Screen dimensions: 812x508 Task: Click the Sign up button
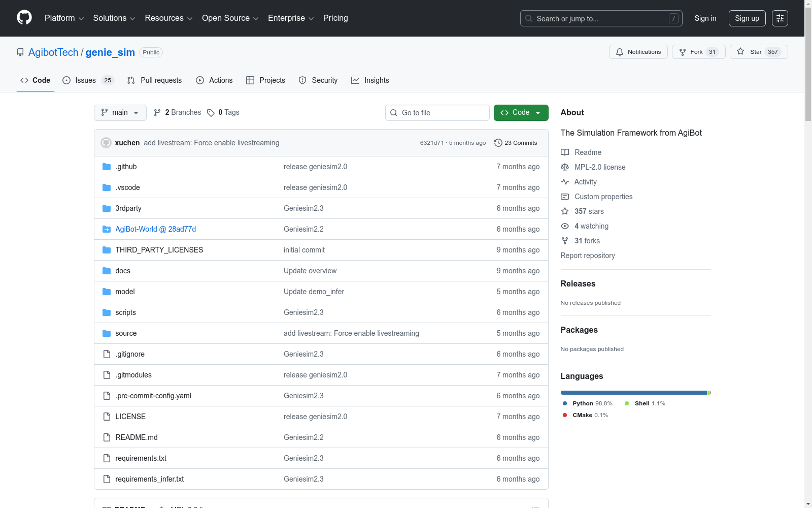click(x=747, y=18)
